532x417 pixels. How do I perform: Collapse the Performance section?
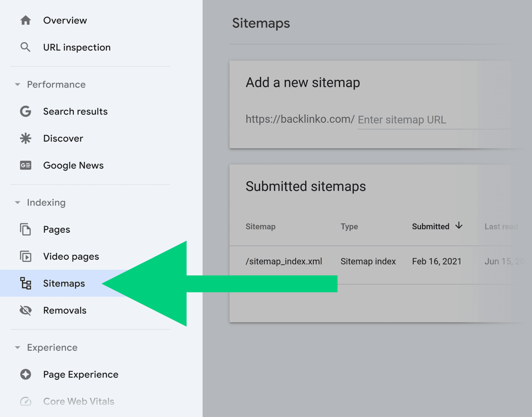[18, 84]
